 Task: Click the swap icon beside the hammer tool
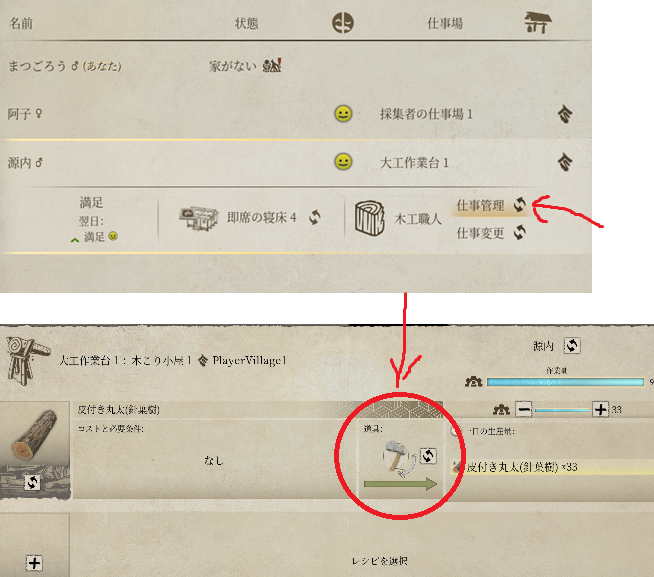point(428,456)
